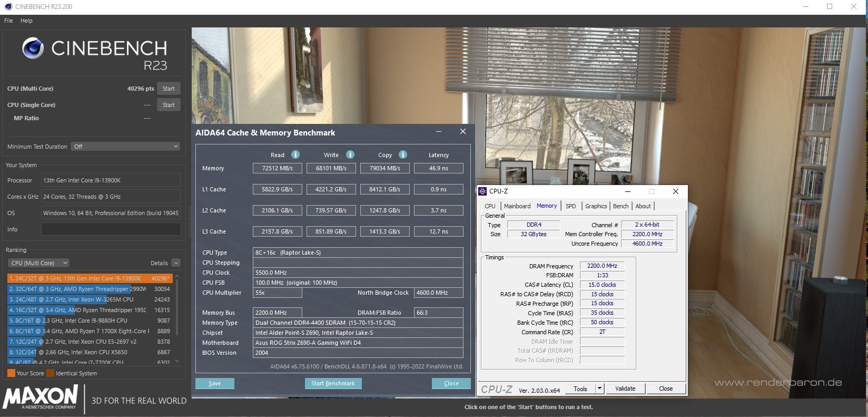Expand the ranking Details dropdown arrow
The width and height of the screenshot is (868, 417).
[x=176, y=263]
